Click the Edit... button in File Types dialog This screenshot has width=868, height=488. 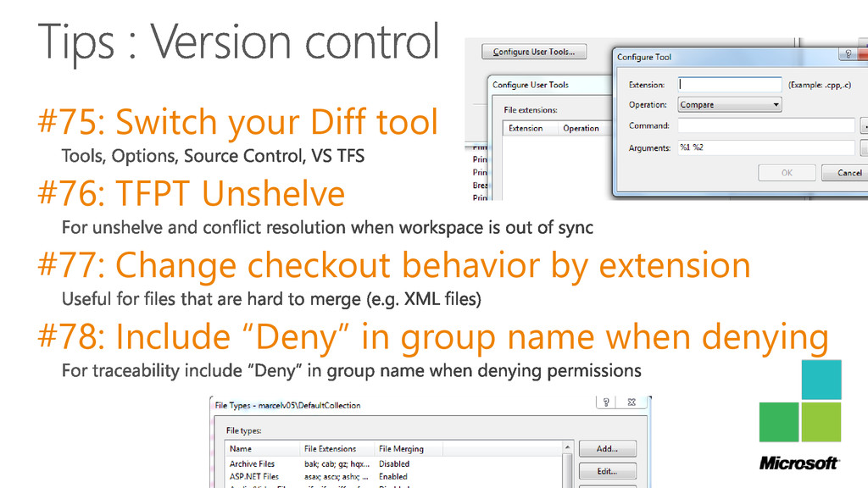tap(607, 471)
